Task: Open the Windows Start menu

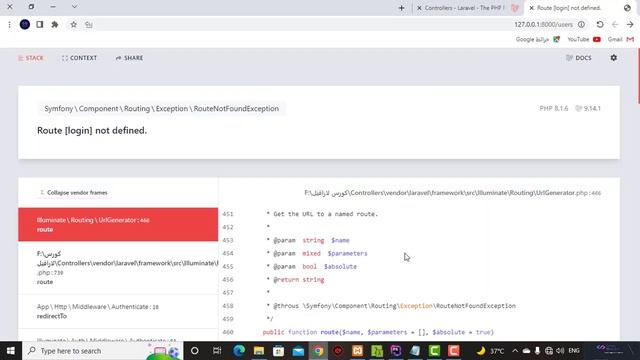Action: [x=11, y=351]
